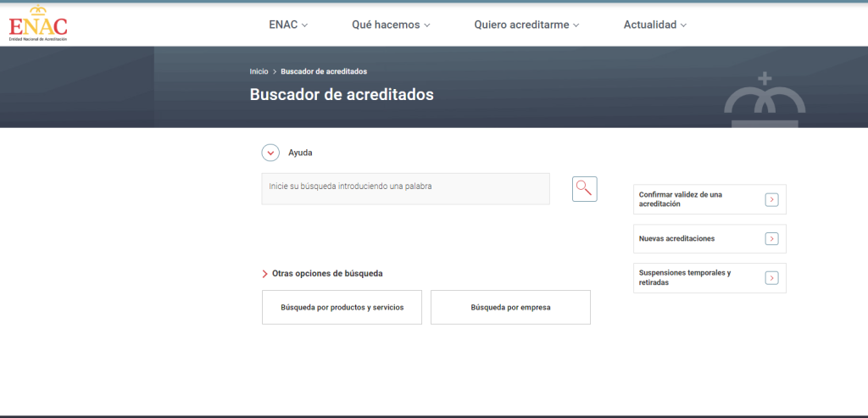Open the Actualidad menu
The height and width of the screenshot is (418, 868).
point(655,25)
